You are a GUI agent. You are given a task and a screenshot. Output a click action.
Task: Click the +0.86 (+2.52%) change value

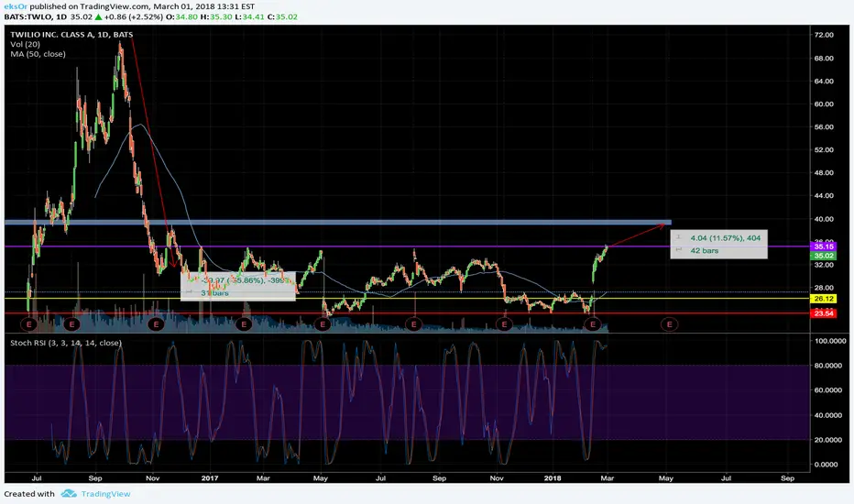click(134, 16)
